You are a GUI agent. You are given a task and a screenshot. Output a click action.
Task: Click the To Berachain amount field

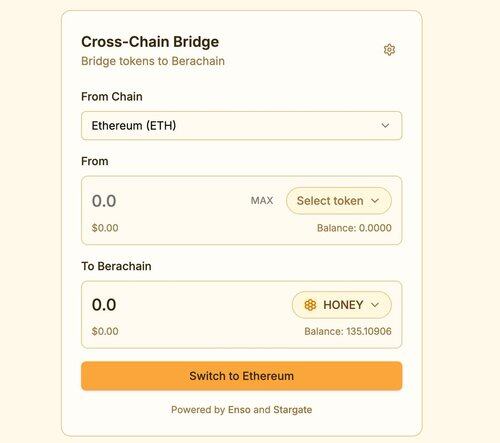click(x=187, y=305)
